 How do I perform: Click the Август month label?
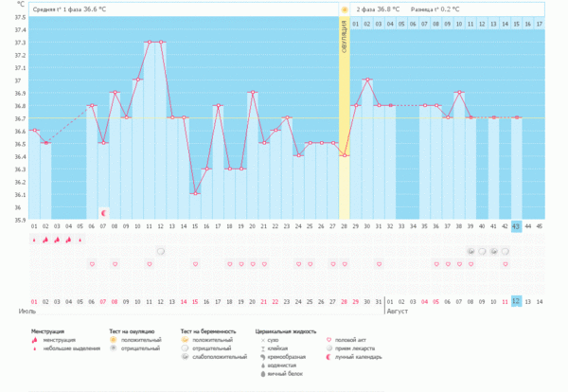pyautogui.click(x=398, y=310)
